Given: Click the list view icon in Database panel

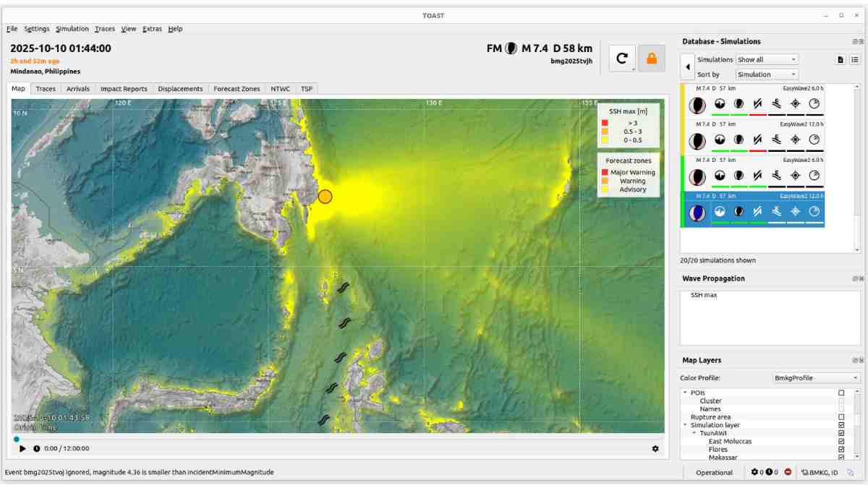Looking at the screenshot, I should click(855, 59).
